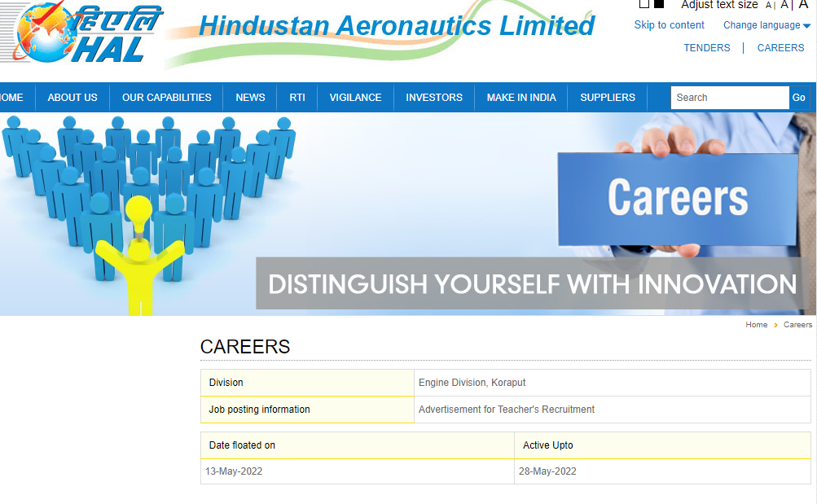Click the HAL logo icon
Screen dimensions: 817x504
81,33
